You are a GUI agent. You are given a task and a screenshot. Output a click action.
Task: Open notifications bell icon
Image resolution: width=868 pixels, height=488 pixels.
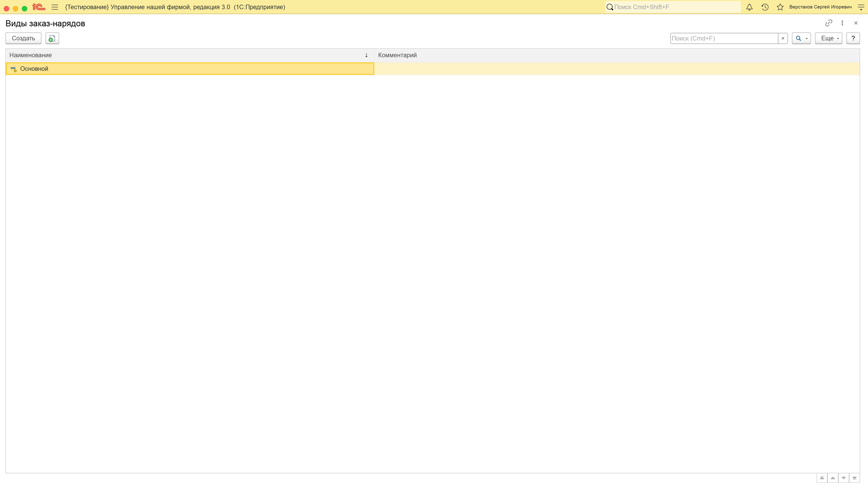(750, 7)
